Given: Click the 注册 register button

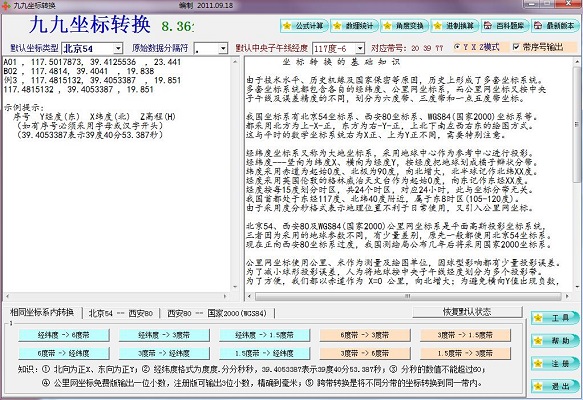Looking at the screenshot, I should pos(554,364).
